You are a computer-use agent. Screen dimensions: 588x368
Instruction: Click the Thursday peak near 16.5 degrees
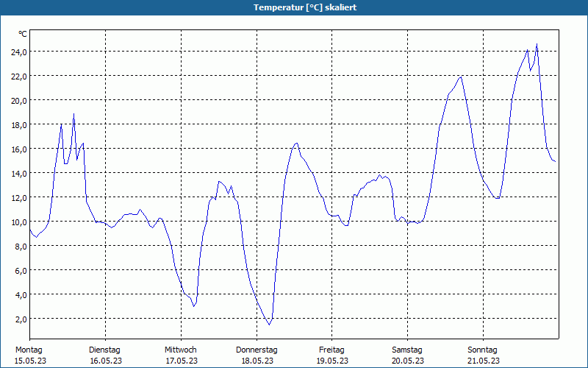(x=297, y=143)
